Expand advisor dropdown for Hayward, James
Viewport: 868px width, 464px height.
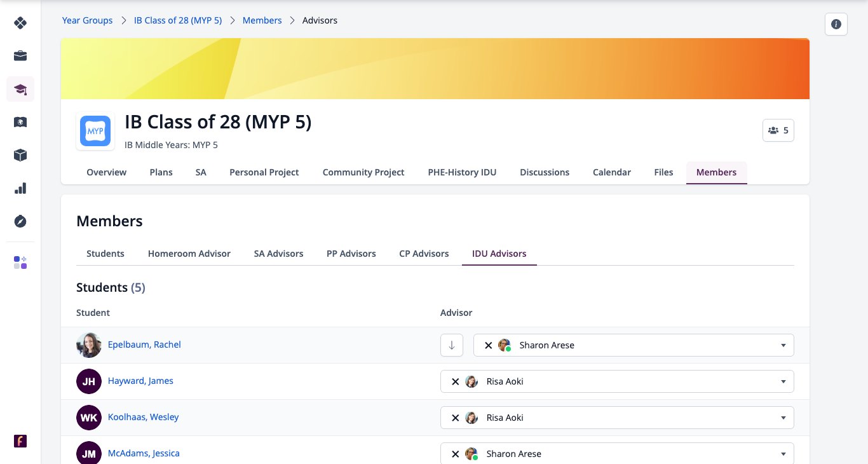coord(783,381)
